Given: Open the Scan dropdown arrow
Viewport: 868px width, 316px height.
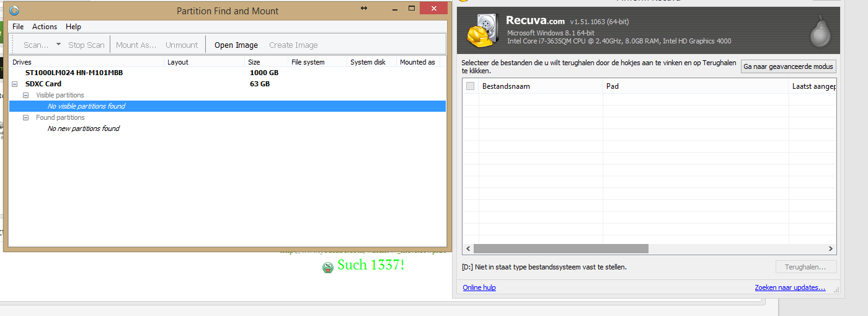Looking at the screenshot, I should pos(58,44).
